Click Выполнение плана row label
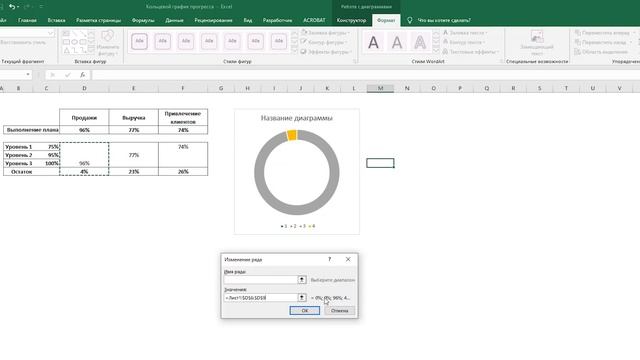The image size is (640, 360). (32, 130)
